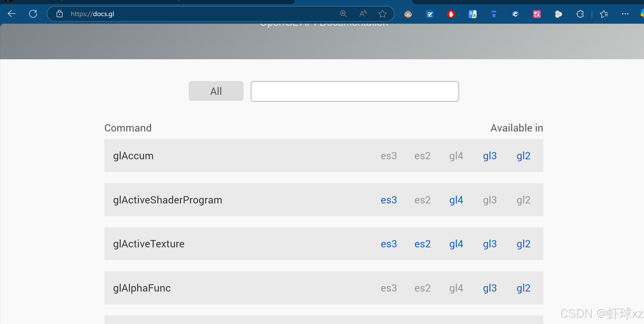Open gl2 docs for glAlphaFunc
Image resolution: width=644 pixels, height=324 pixels.
(x=523, y=288)
